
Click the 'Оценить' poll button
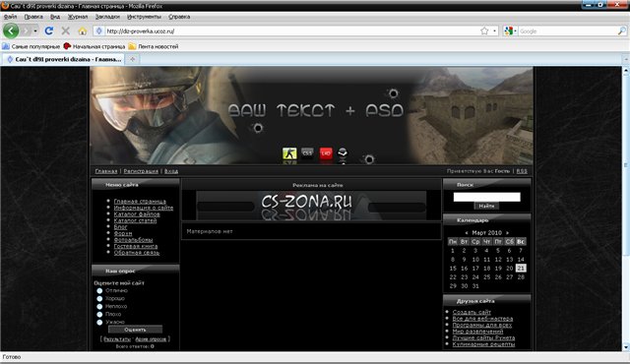pos(136,330)
